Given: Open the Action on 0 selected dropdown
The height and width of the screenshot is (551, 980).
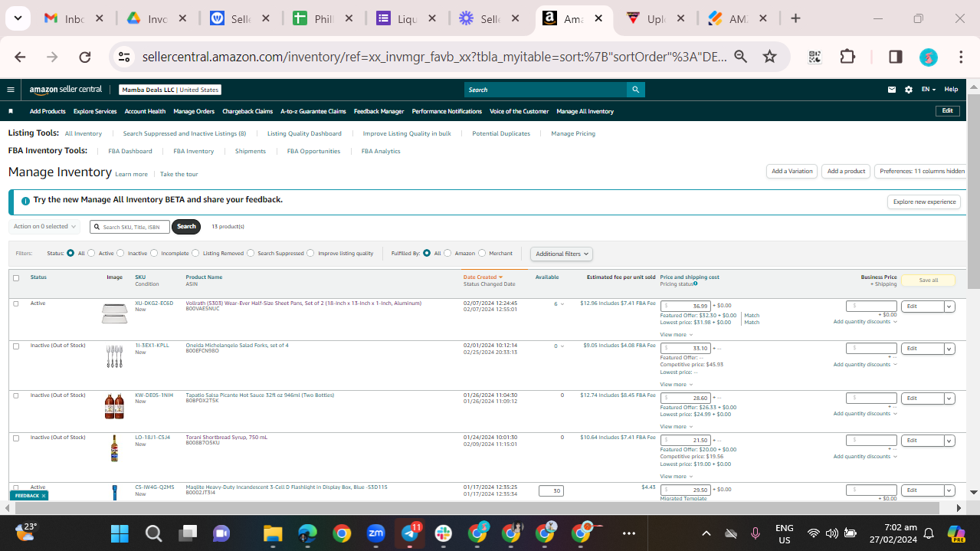Looking at the screenshot, I should (45, 226).
